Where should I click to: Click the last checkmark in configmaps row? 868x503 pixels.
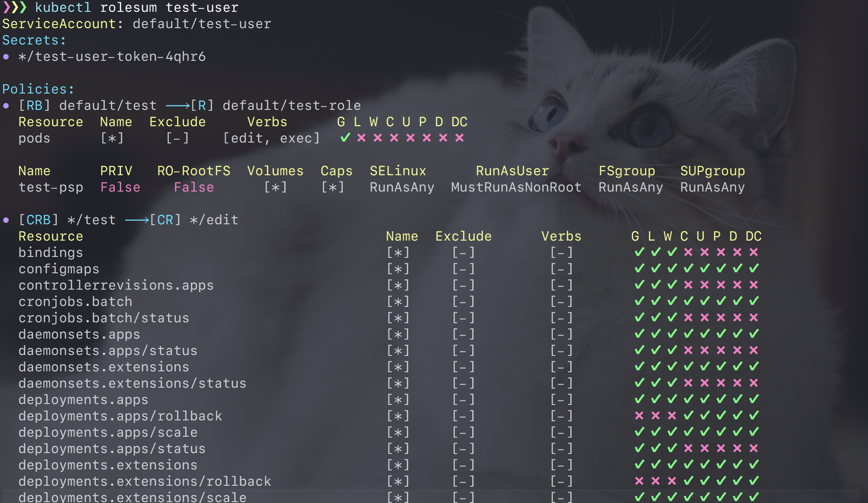(754, 268)
